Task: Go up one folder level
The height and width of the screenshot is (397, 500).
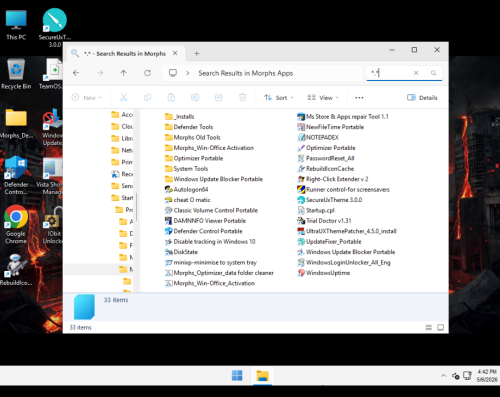Action: pyautogui.click(x=124, y=73)
